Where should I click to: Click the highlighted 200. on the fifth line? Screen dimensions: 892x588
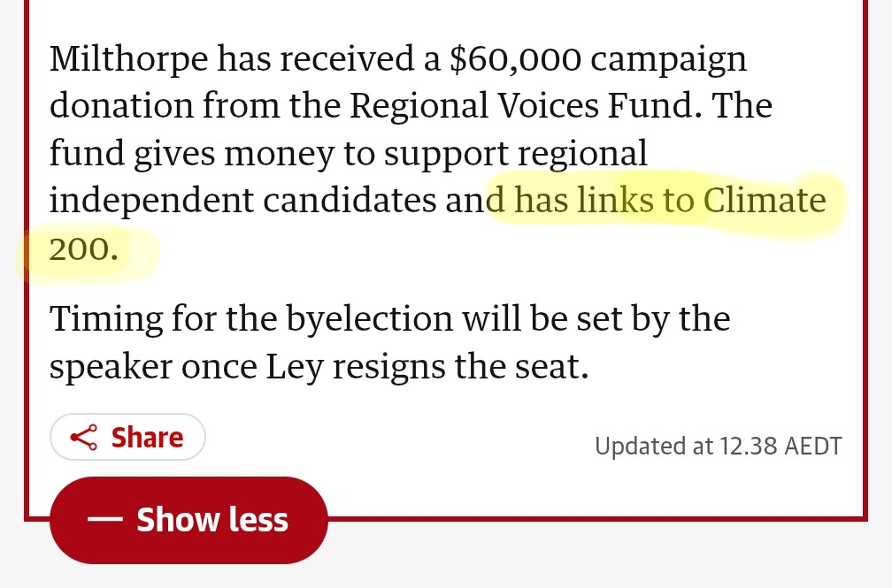tap(82, 248)
